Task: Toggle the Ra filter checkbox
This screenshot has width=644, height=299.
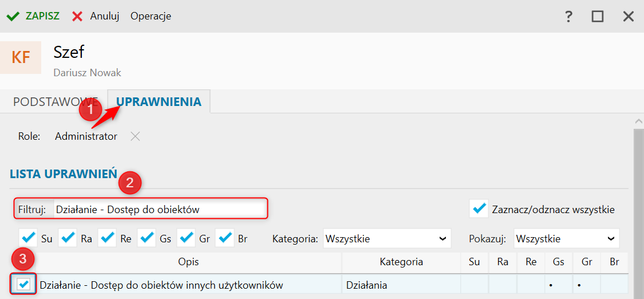Action: pos(68,238)
